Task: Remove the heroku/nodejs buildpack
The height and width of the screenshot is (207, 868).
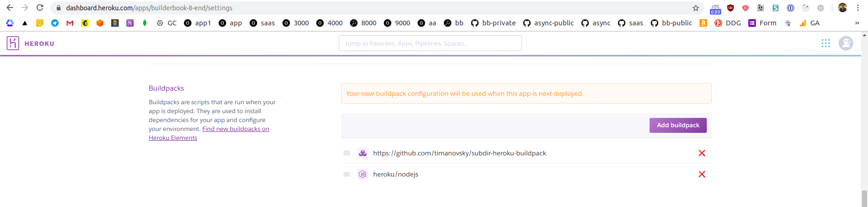Action: click(x=702, y=174)
